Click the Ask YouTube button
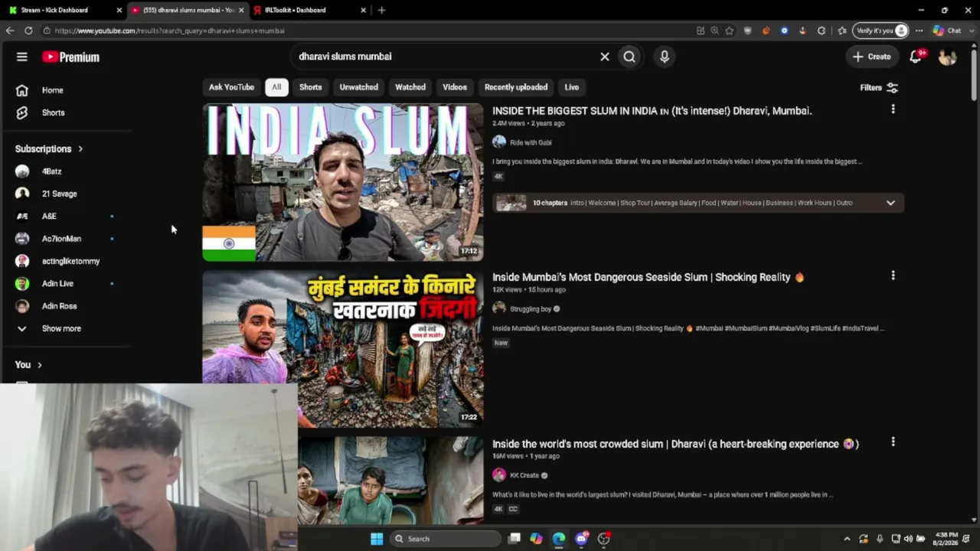 click(231, 87)
